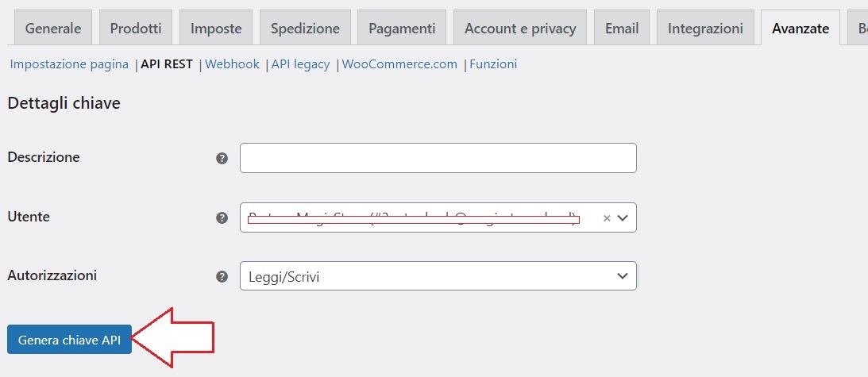Viewport: 868px width, 377px height.
Task: Click into the Descrizione text field
Action: click(438, 158)
